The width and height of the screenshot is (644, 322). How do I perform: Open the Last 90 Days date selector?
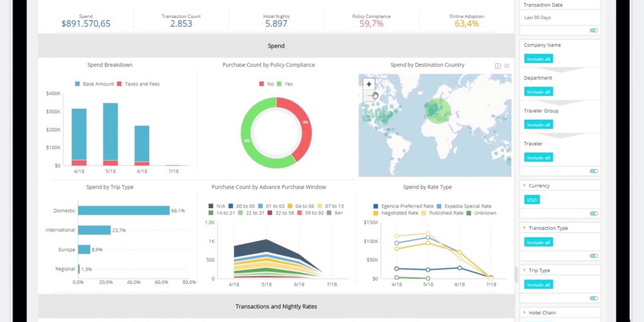(560, 17)
